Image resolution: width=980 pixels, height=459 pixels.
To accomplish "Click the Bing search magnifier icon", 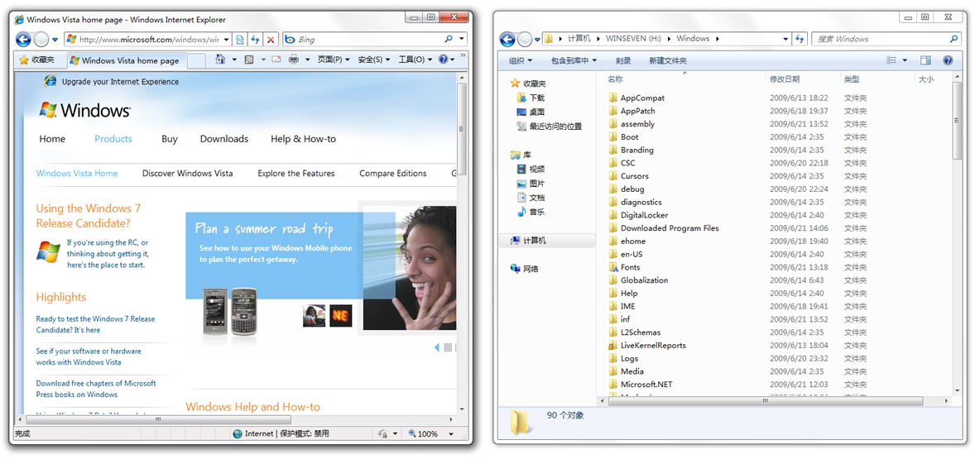I will coord(449,39).
